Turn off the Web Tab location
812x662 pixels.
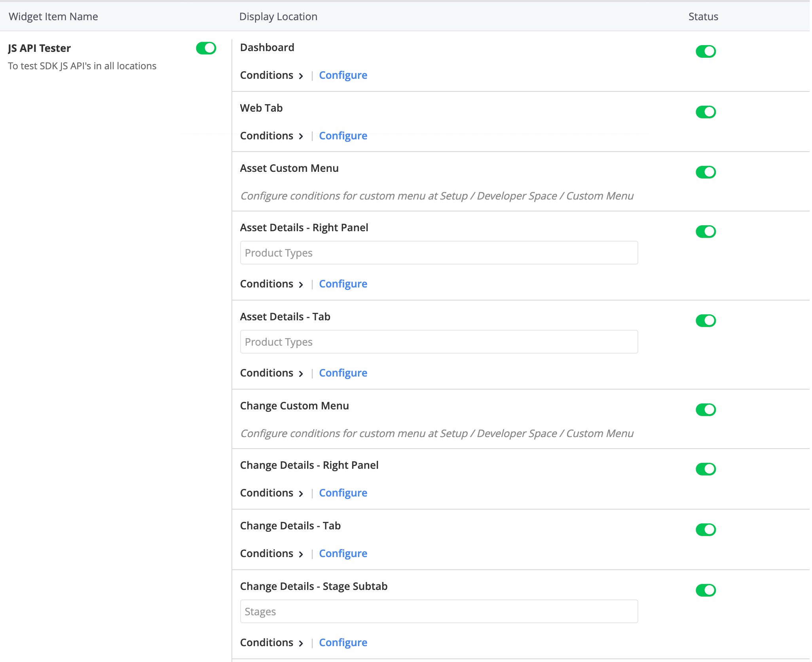pyautogui.click(x=706, y=112)
